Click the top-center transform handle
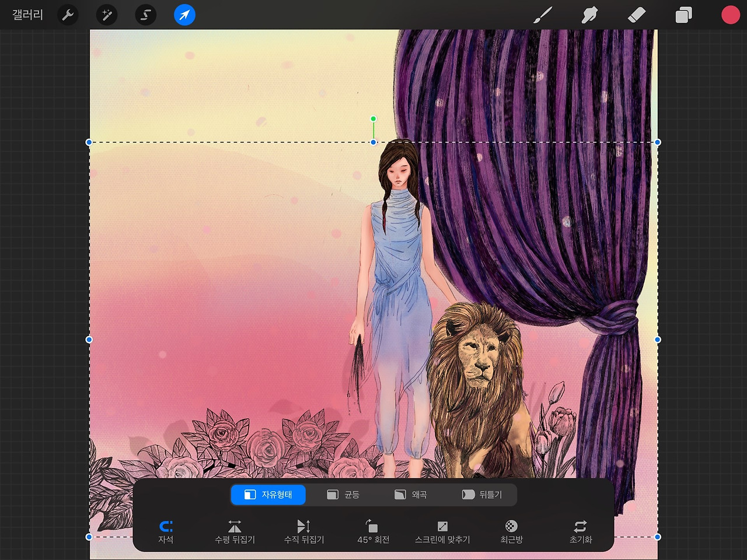747x560 pixels. [x=373, y=142]
